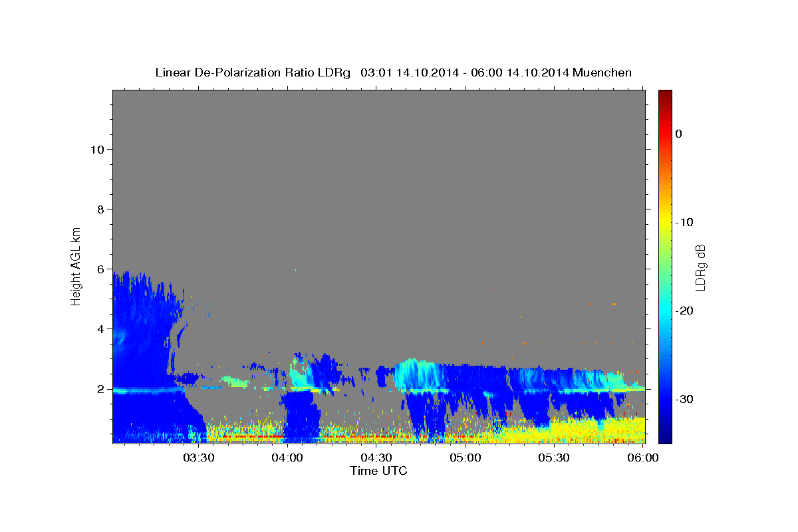
Task: Click the color scale label '-30'
Action: click(684, 399)
